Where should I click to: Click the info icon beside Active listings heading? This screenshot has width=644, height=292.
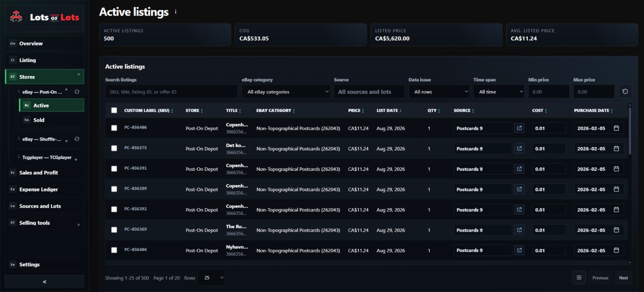click(x=176, y=12)
